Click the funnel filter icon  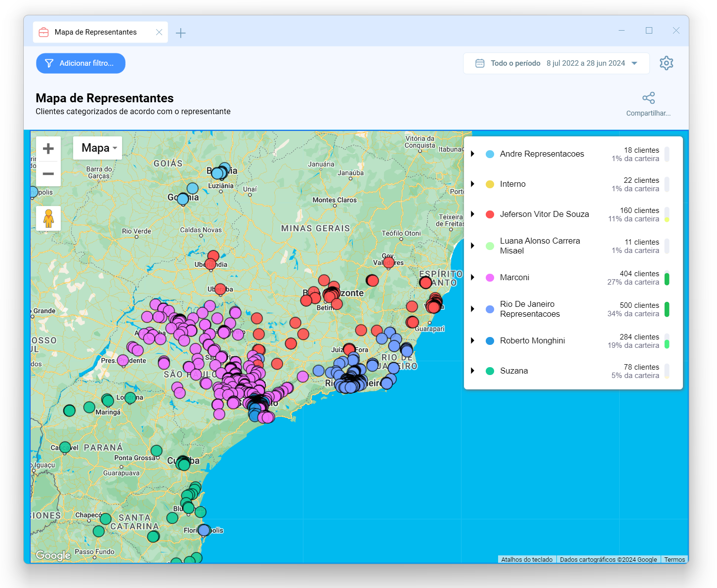click(x=49, y=63)
